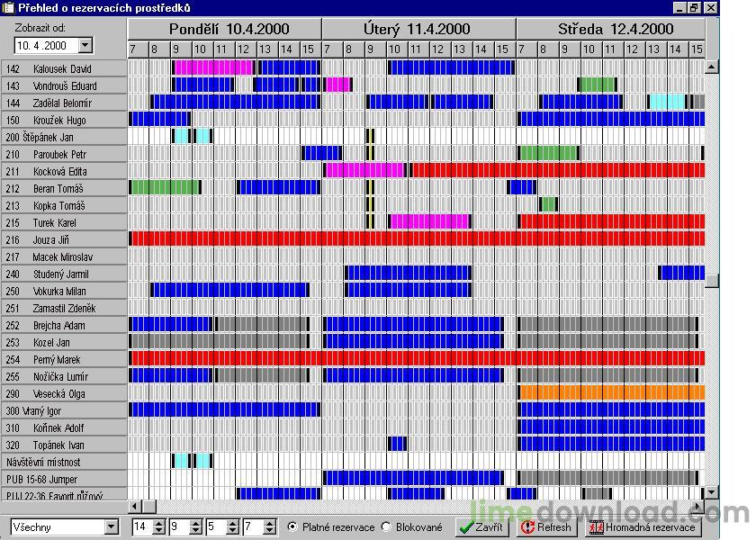756x540 pixels.
Task: Click Zadělal Belomír's cyan Wednesday reservation
Action: [x=668, y=102]
